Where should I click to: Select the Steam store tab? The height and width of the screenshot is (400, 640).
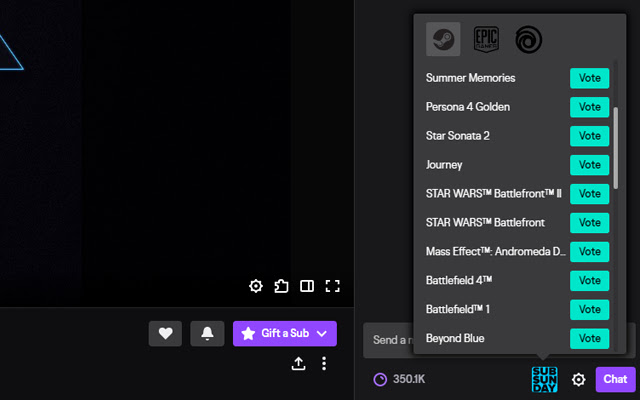[443, 39]
